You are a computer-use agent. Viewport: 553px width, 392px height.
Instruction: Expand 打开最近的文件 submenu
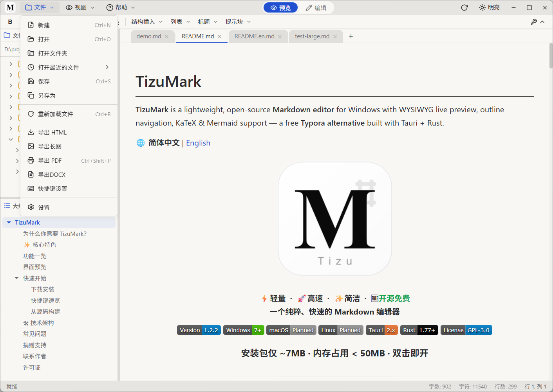[69, 67]
